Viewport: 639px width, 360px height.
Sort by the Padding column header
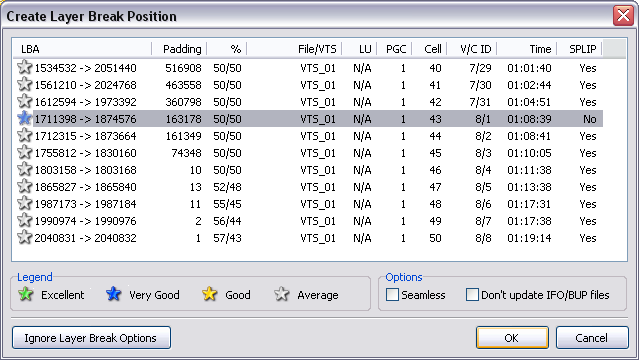[x=179, y=49]
